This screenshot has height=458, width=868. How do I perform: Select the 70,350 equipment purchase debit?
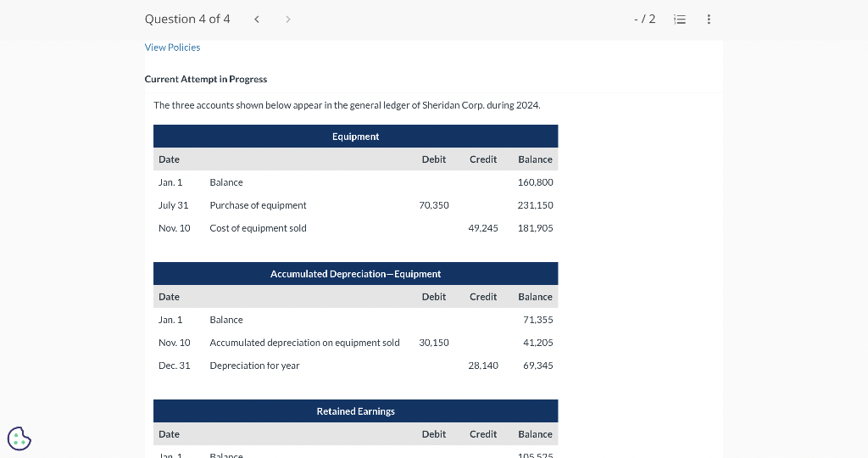(x=434, y=205)
